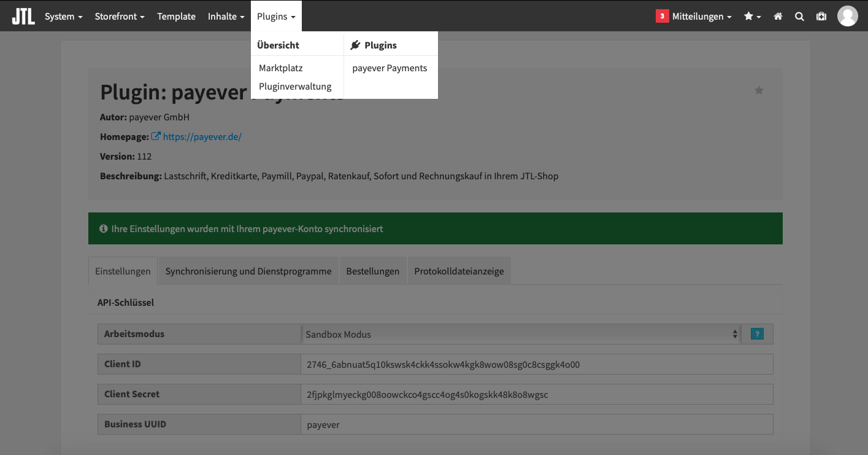868x455 pixels.
Task: Click the Übersicht menu heading
Action: [x=278, y=45]
